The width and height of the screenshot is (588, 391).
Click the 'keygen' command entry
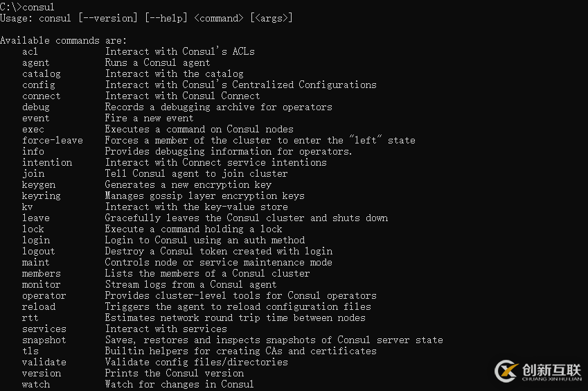pos(39,184)
